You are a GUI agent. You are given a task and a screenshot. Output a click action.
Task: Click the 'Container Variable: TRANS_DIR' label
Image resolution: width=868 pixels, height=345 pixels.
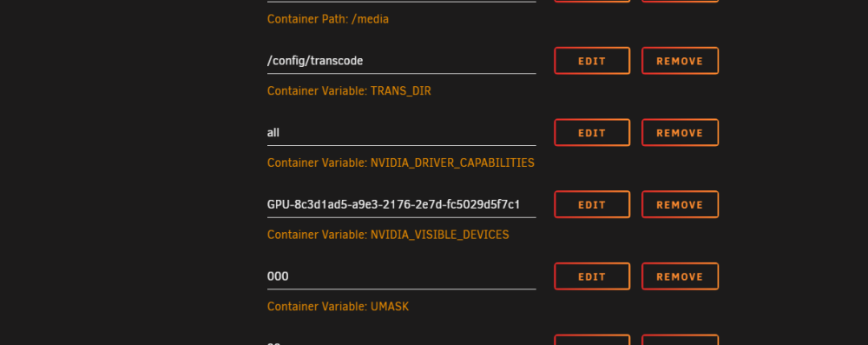click(349, 91)
